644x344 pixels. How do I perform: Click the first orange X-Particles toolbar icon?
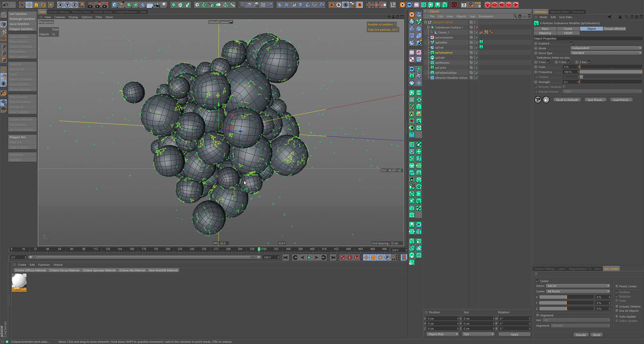pyautogui.click(x=402, y=5)
